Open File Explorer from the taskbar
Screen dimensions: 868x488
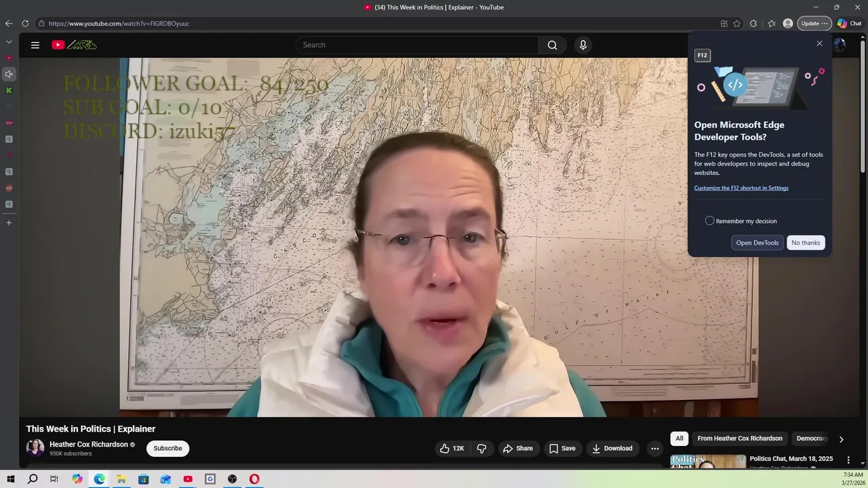pyautogui.click(x=121, y=479)
